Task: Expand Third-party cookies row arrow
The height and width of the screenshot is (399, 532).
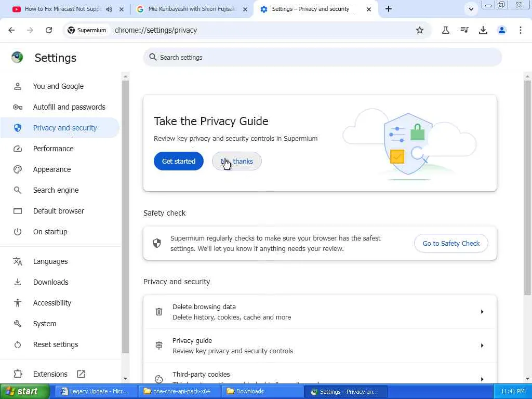Action: click(482, 379)
